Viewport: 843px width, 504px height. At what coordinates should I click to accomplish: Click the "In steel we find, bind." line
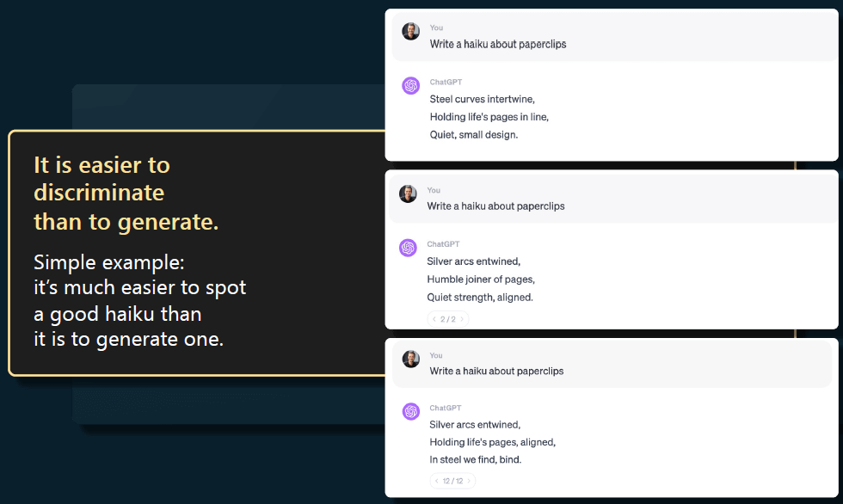[x=476, y=459]
